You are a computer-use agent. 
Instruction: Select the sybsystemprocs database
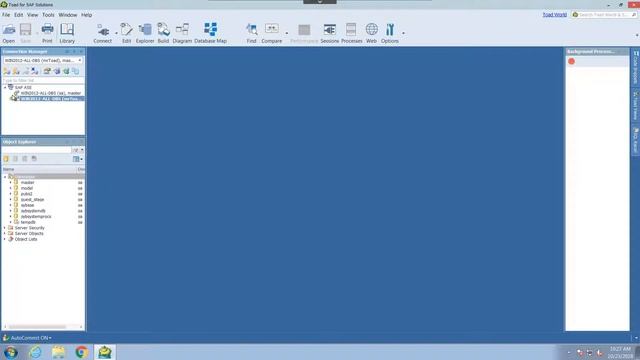tap(36, 217)
